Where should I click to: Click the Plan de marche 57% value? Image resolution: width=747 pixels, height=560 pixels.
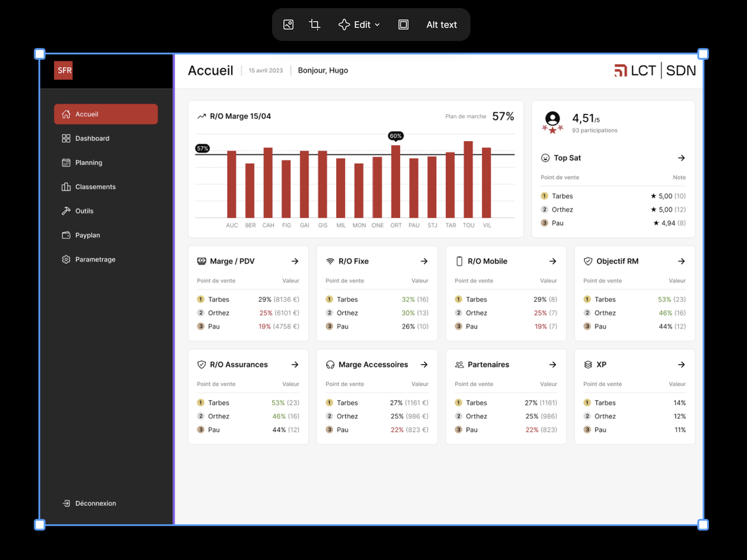click(503, 116)
